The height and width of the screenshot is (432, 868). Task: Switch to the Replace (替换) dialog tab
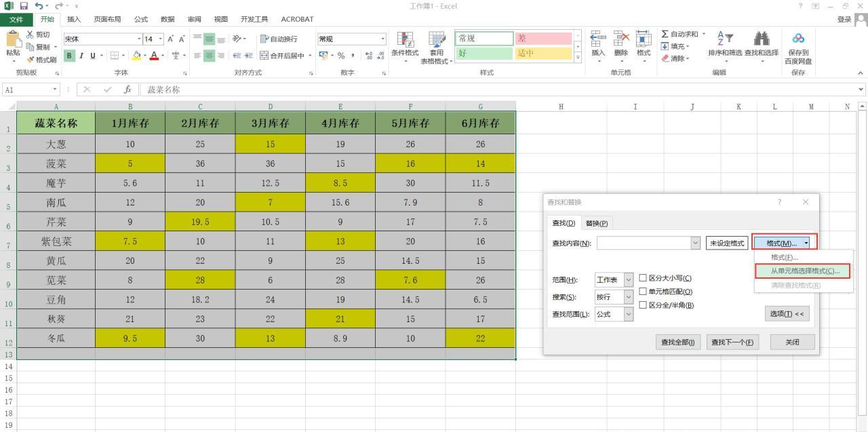pyautogui.click(x=597, y=223)
